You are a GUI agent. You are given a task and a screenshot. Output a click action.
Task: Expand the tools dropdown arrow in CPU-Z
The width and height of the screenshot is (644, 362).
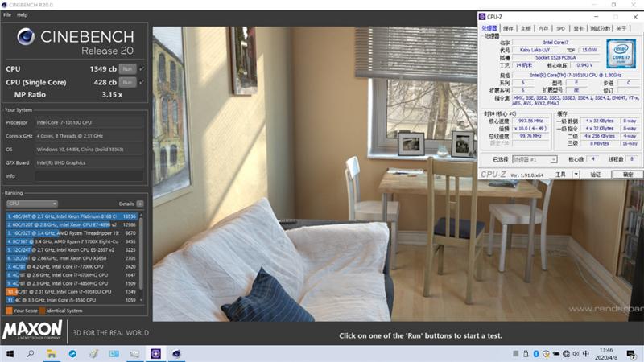(574, 174)
